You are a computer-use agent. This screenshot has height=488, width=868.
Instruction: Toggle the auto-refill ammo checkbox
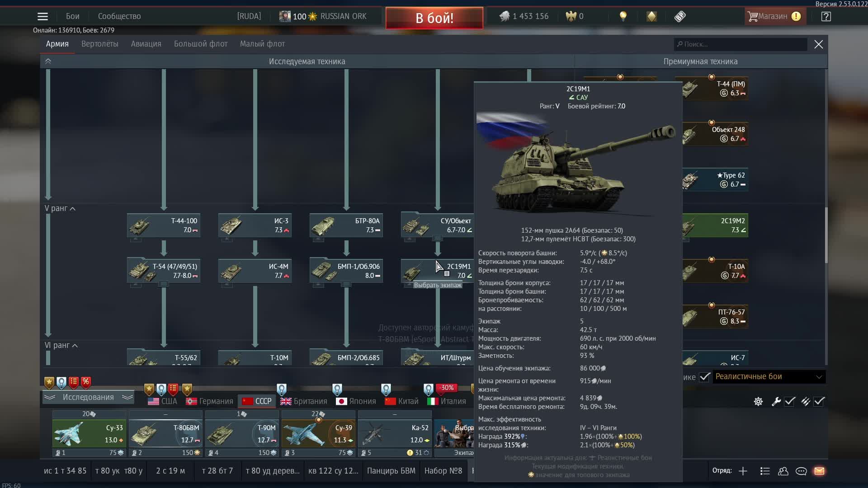pyautogui.click(x=819, y=402)
